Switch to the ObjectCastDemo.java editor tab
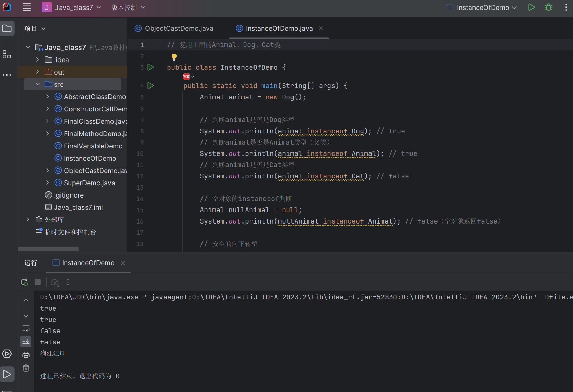The image size is (573, 392). tap(179, 28)
